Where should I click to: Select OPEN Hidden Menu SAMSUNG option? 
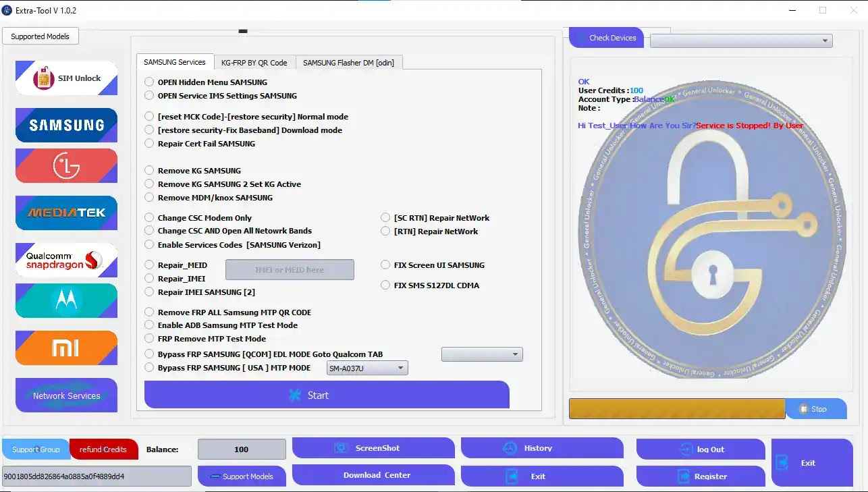coord(149,82)
